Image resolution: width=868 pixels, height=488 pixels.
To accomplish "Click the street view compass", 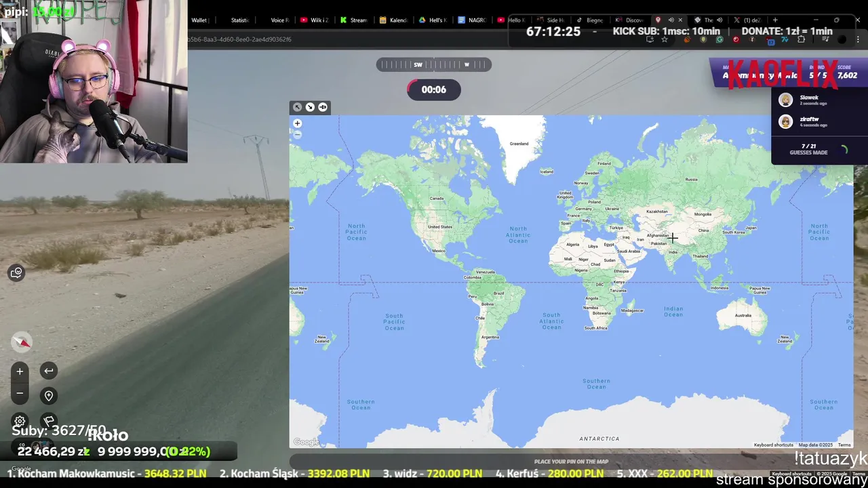I will 22,342.
